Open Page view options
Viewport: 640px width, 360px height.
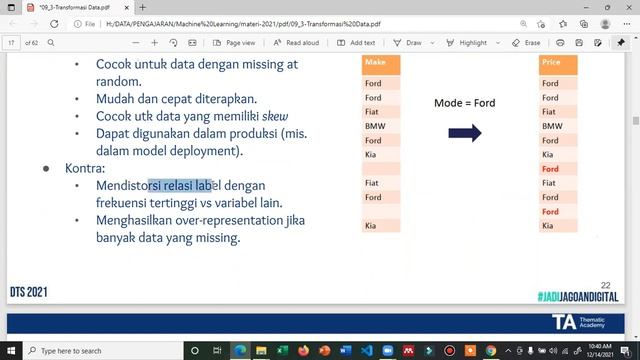(x=234, y=42)
